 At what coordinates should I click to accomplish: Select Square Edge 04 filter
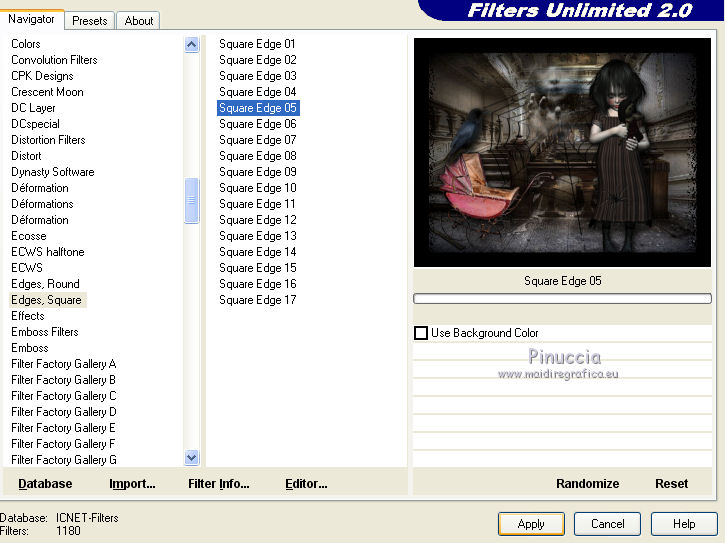click(258, 92)
